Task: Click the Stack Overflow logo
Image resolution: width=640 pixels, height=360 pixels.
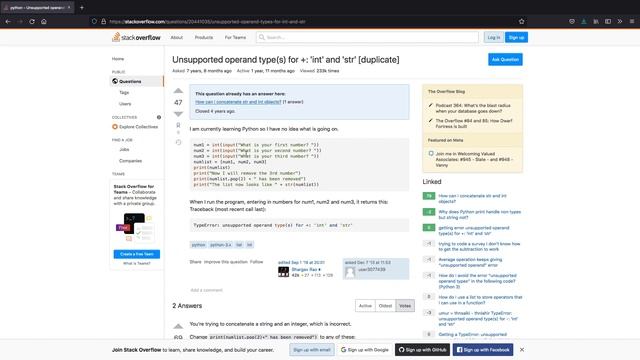Action: [136, 37]
